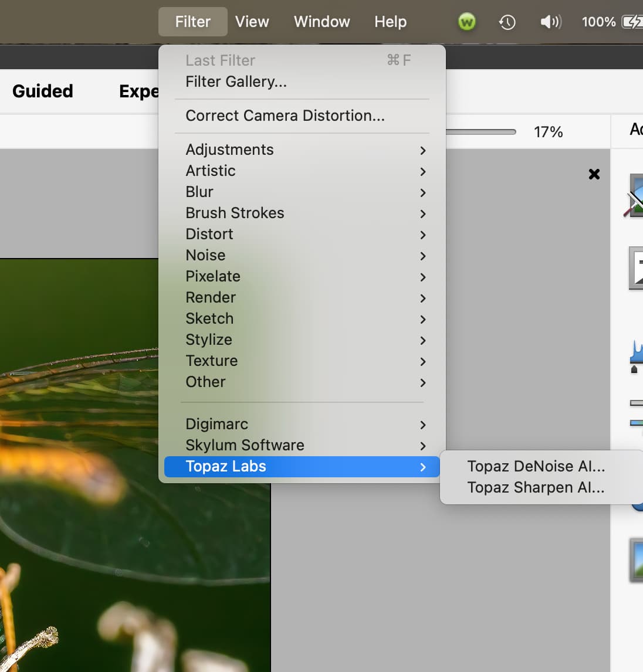Viewport: 643px width, 672px height.
Task: Click the battery charging icon
Action: [x=632, y=22]
